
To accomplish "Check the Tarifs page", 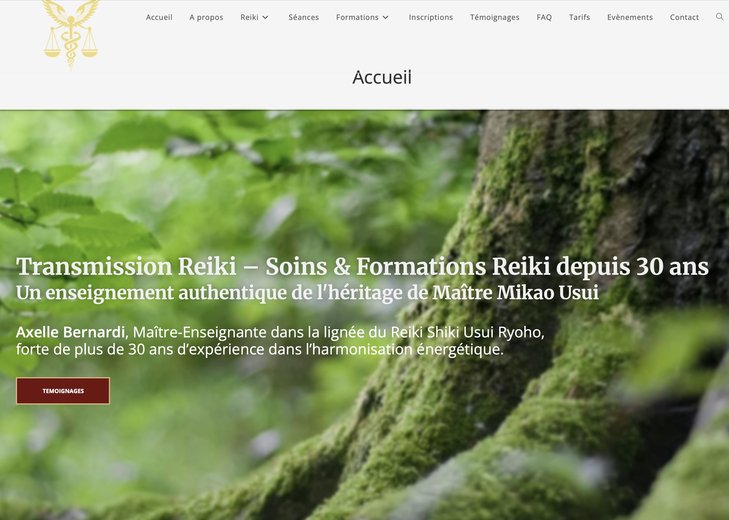I will 579,17.
